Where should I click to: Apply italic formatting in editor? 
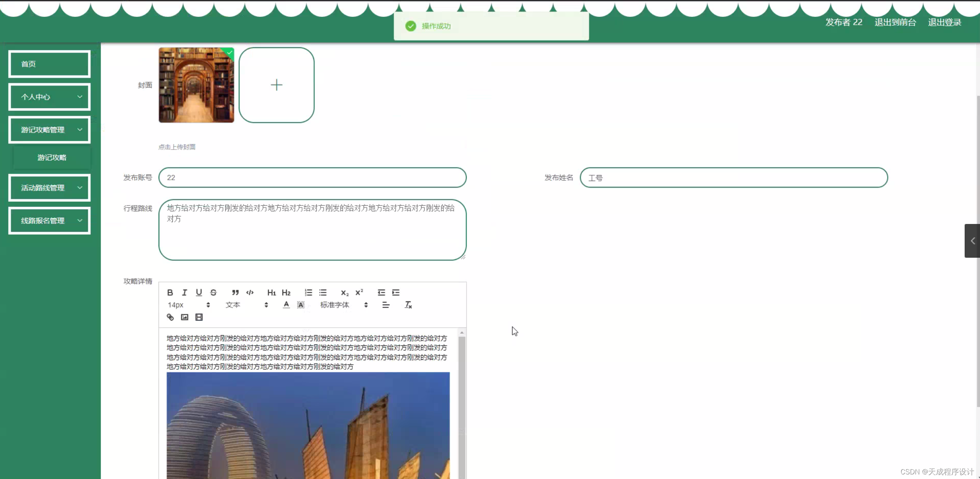click(x=184, y=293)
